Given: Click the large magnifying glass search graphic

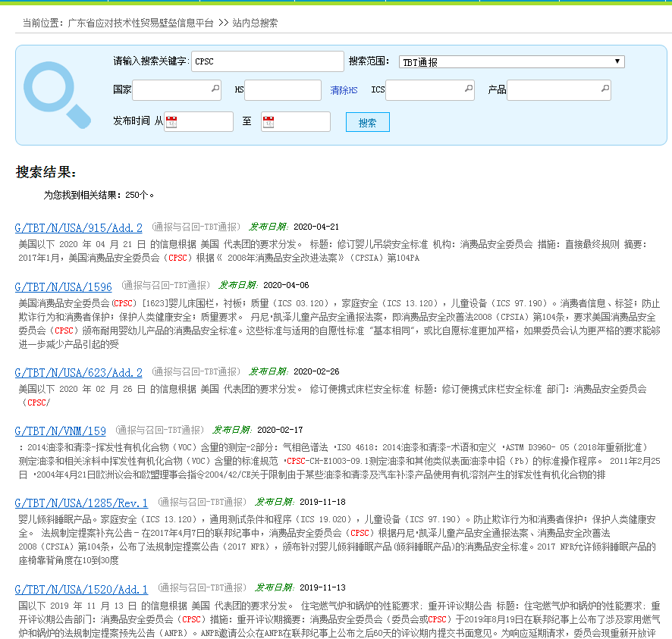Looking at the screenshot, I should point(56,95).
